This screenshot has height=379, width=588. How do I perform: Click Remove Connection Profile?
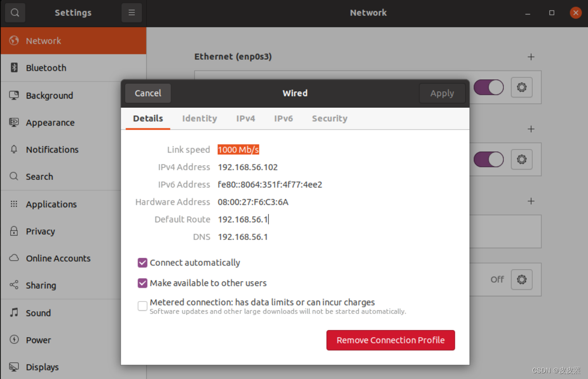pos(390,340)
